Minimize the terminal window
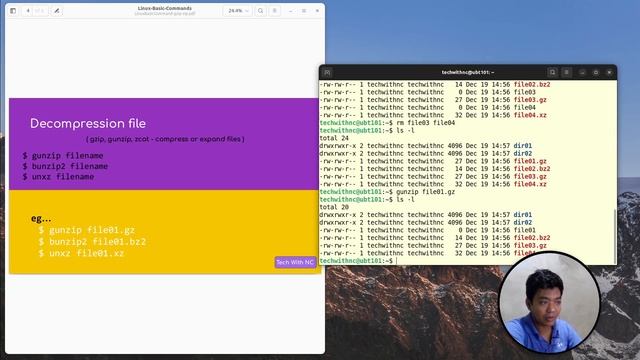 582,73
